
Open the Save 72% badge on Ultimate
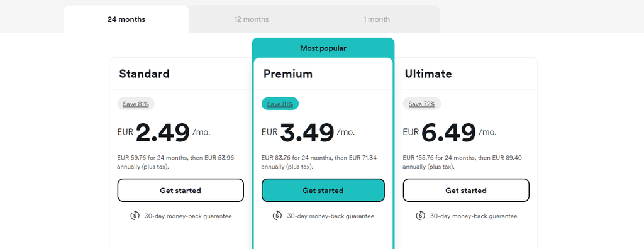pyautogui.click(x=422, y=104)
